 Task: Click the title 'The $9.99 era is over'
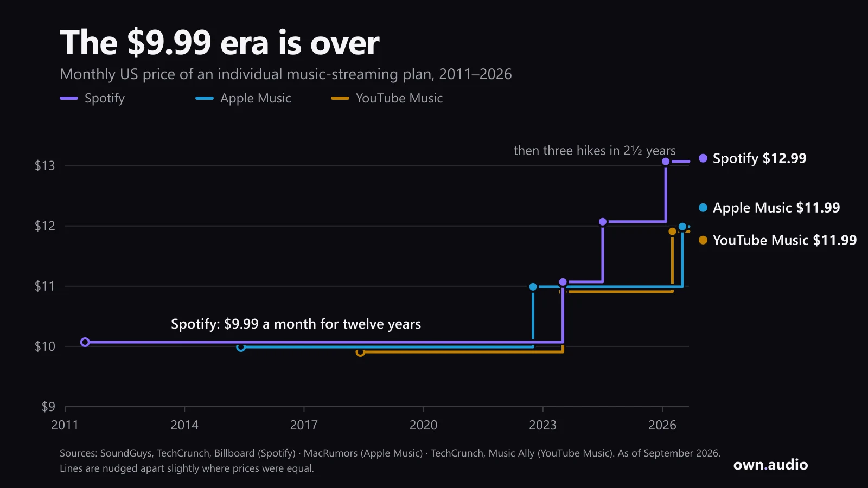(220, 42)
